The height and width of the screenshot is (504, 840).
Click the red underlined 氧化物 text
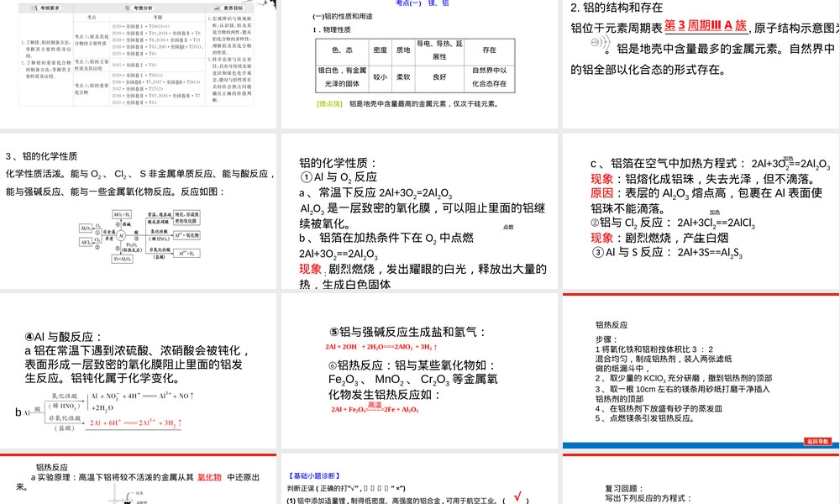[209, 477]
